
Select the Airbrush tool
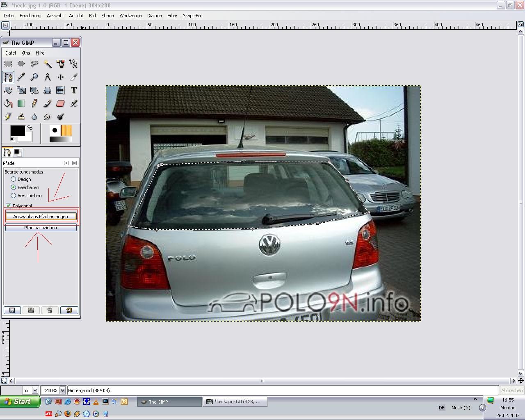74,103
